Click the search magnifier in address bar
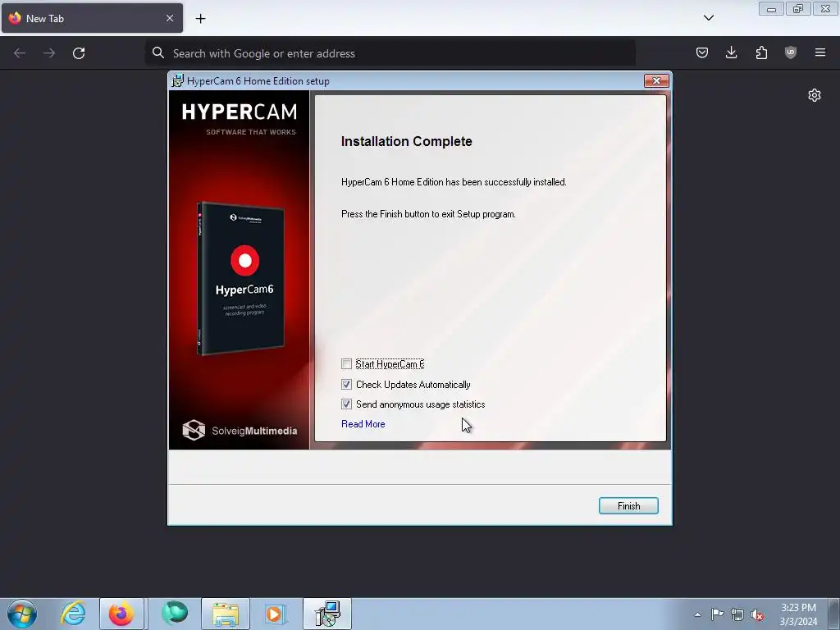 click(158, 52)
